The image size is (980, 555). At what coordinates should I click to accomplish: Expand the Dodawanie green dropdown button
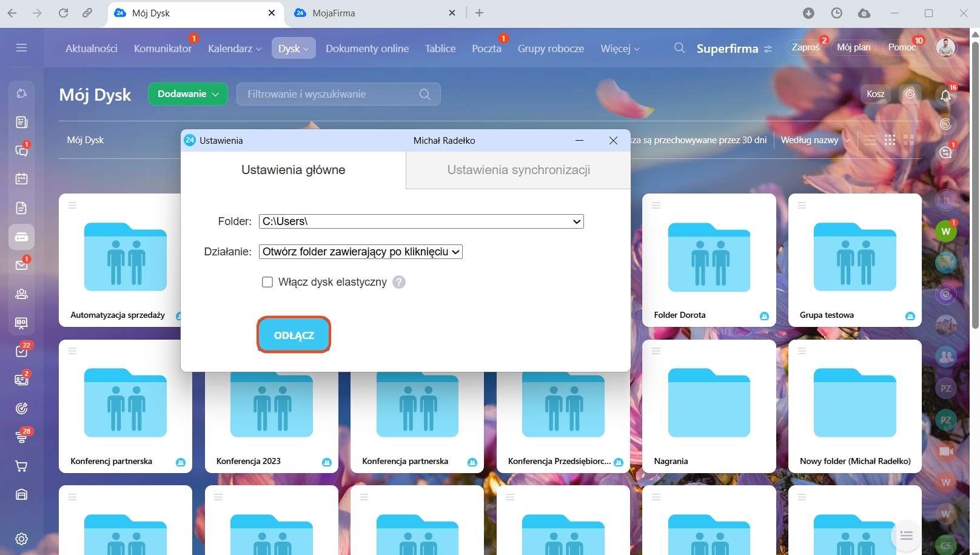(x=188, y=94)
